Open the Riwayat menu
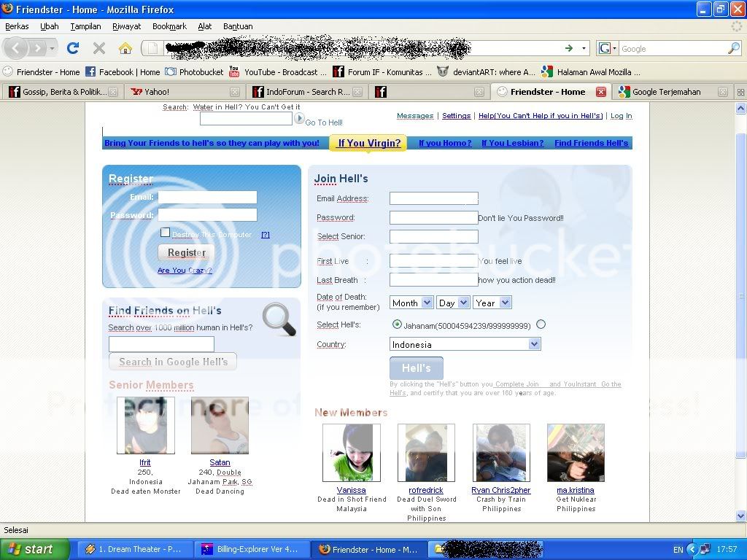Screen dimensions: 747x560 pyautogui.click(x=127, y=26)
